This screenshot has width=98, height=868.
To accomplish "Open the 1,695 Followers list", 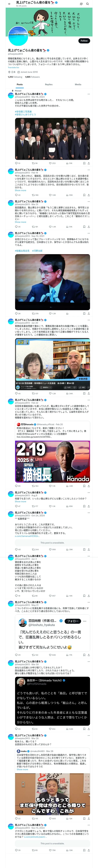I will pyautogui.click(x=32, y=77).
